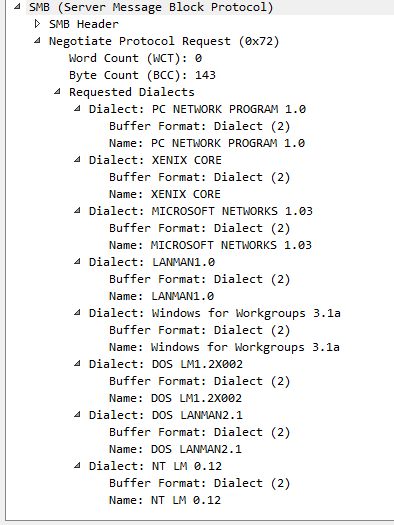Select Name: DOS LM1.2X002 field

[175, 398]
